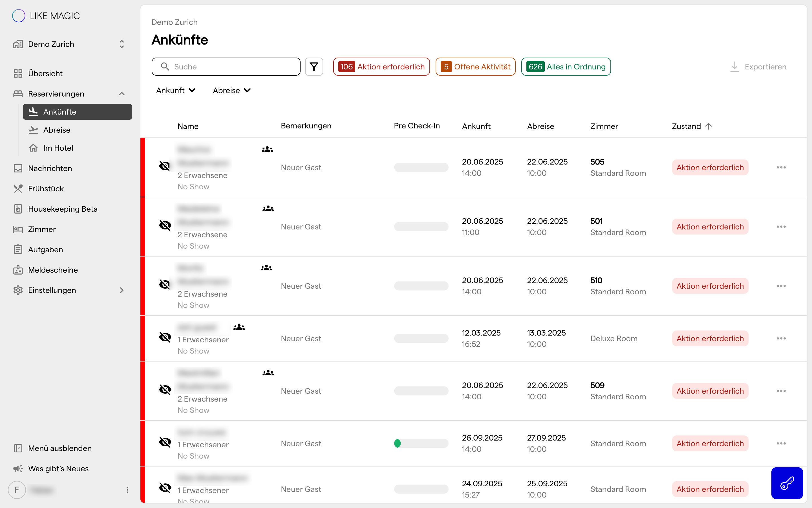This screenshot has height=508, width=812.
Task: Click Aktion erforderlich status in room 509 row
Action: [x=710, y=391]
